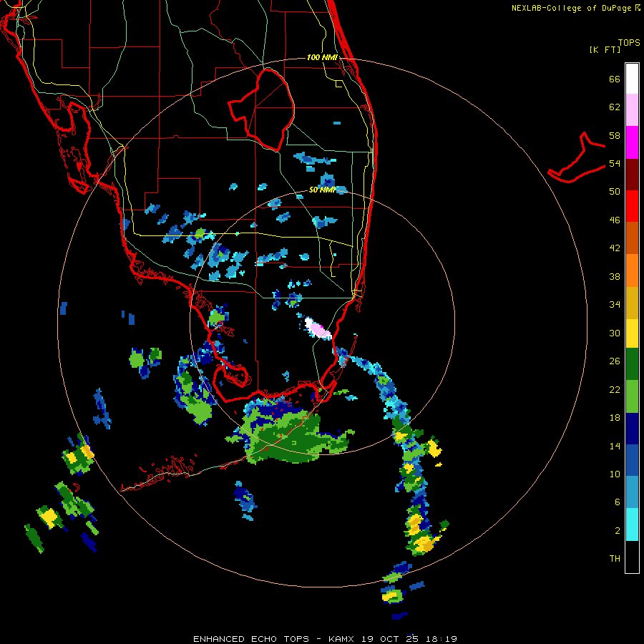Click the 58 legend value
Screen dimensions: 644x644
(x=615, y=135)
